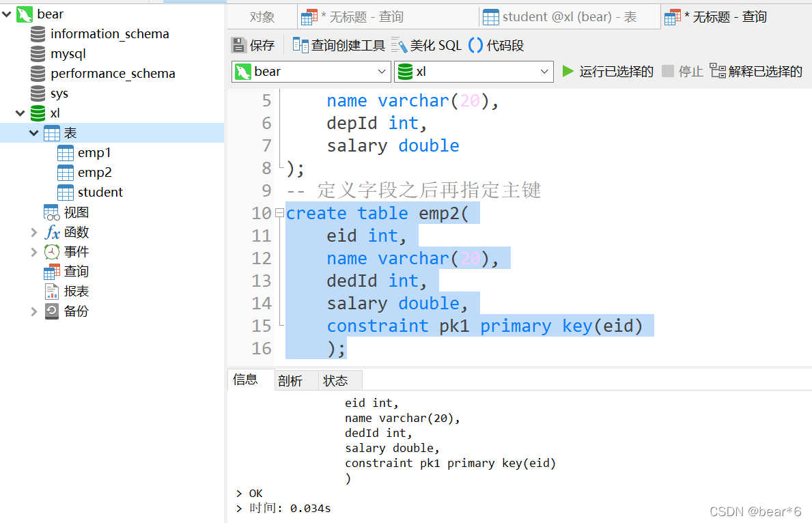Screen dimensions: 812x523
Task: Click the green xl database icon in tree
Action: pyautogui.click(x=38, y=113)
